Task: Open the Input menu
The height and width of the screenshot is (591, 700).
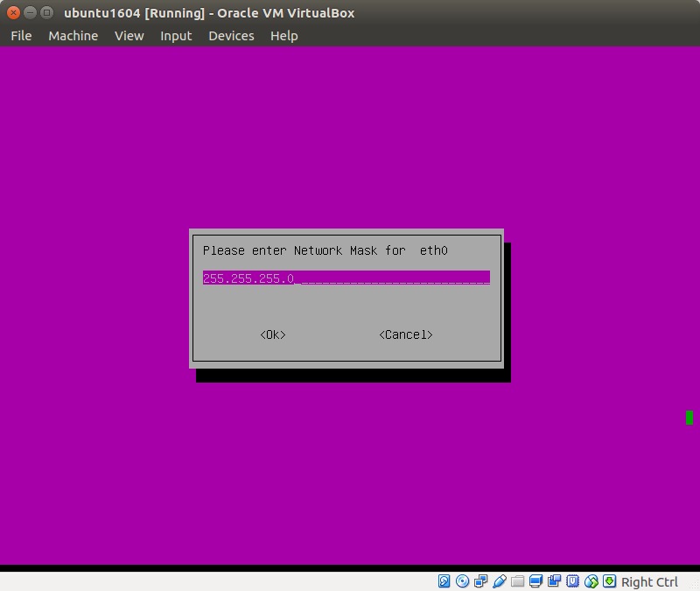Action: (x=176, y=36)
